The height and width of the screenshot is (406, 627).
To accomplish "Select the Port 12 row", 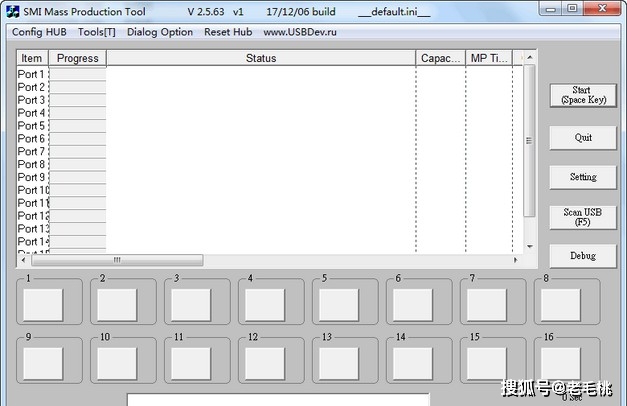I will pos(270,216).
